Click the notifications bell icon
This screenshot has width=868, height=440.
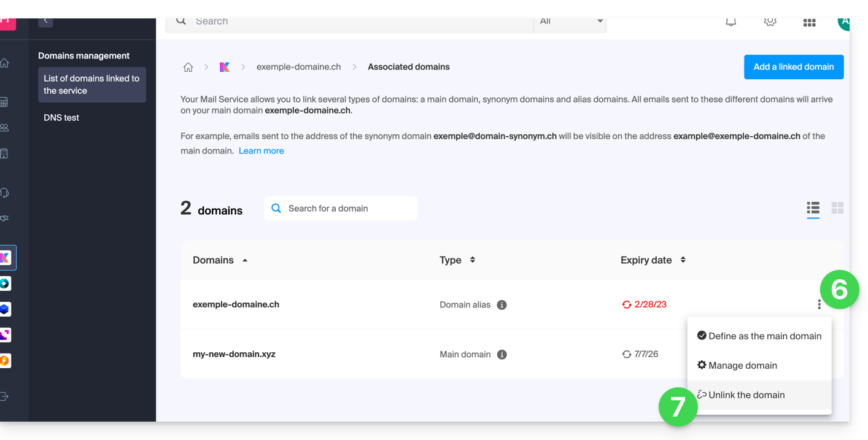(x=730, y=22)
